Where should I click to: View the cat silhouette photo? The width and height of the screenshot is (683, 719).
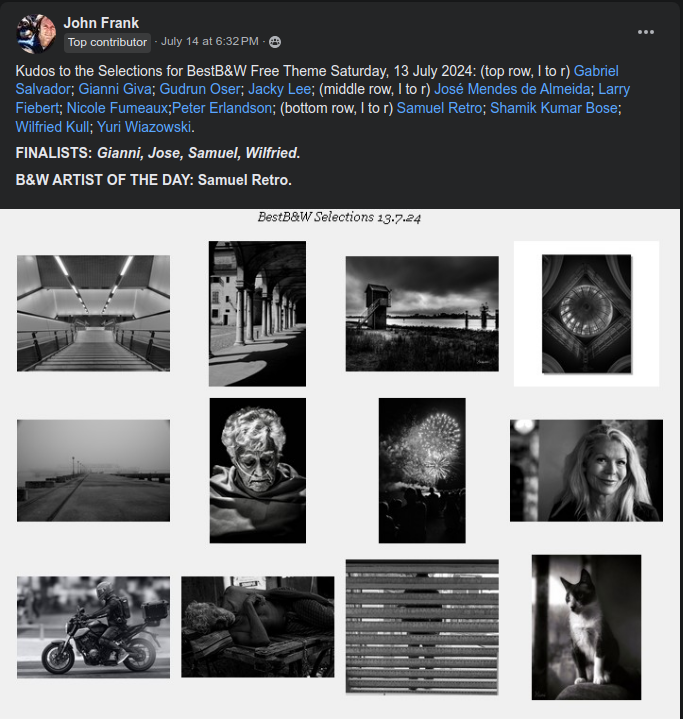(586, 627)
